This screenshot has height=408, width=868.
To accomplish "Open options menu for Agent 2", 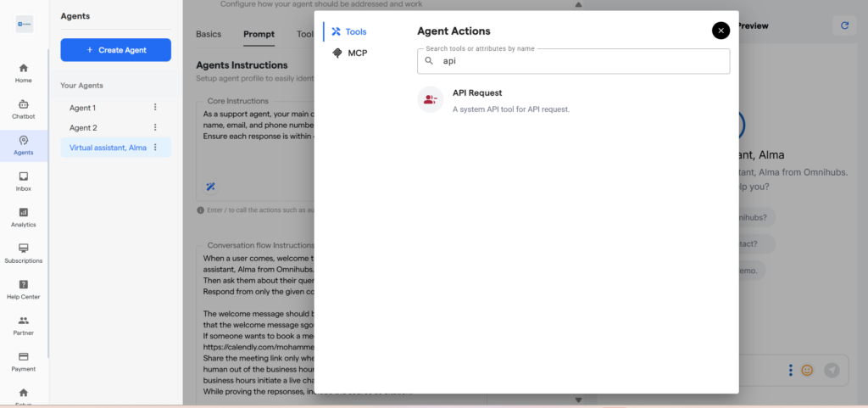I will (x=155, y=128).
